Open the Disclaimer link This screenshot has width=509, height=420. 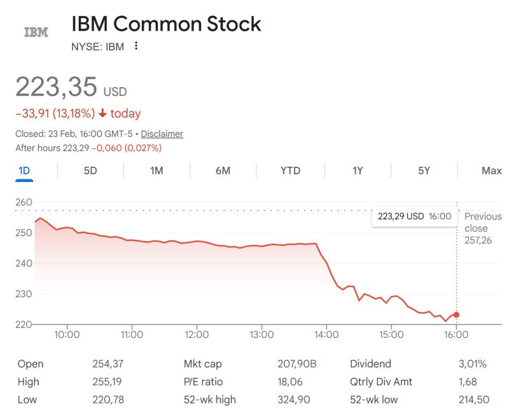(x=161, y=134)
